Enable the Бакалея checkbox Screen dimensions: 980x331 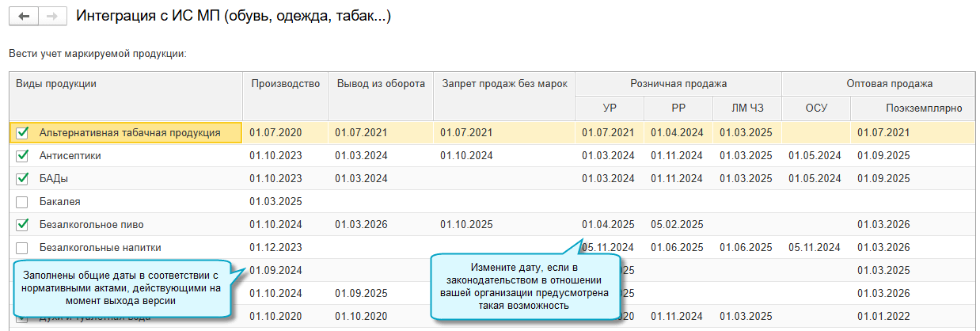(x=22, y=202)
